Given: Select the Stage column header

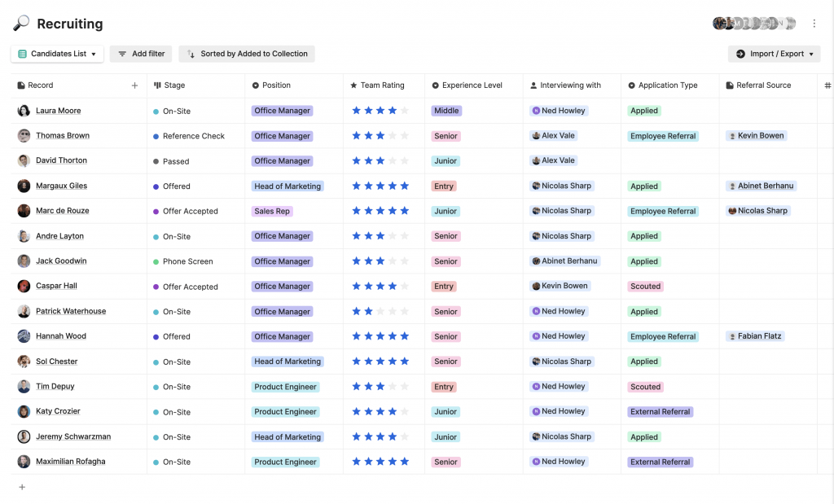Looking at the screenshot, I should pos(174,85).
